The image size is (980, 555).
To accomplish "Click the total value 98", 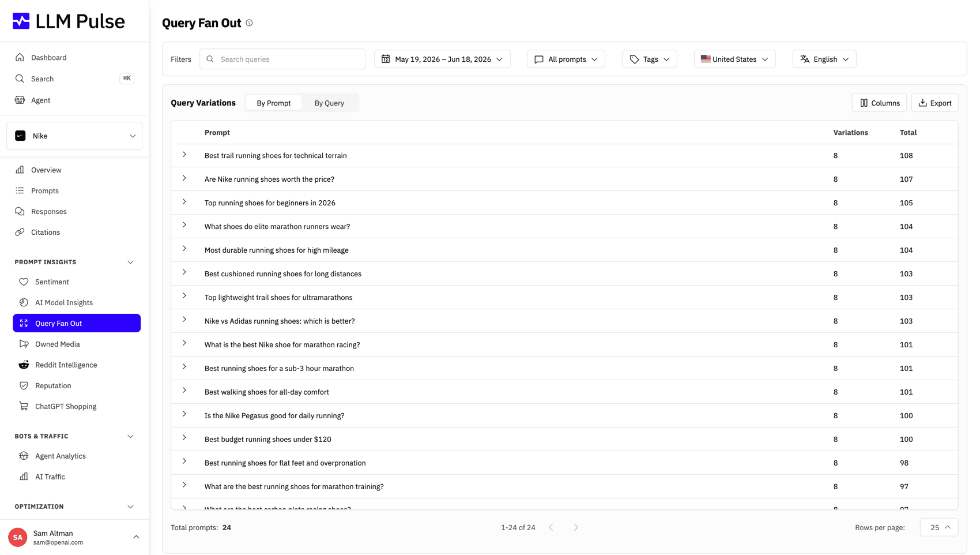I will [x=904, y=463].
